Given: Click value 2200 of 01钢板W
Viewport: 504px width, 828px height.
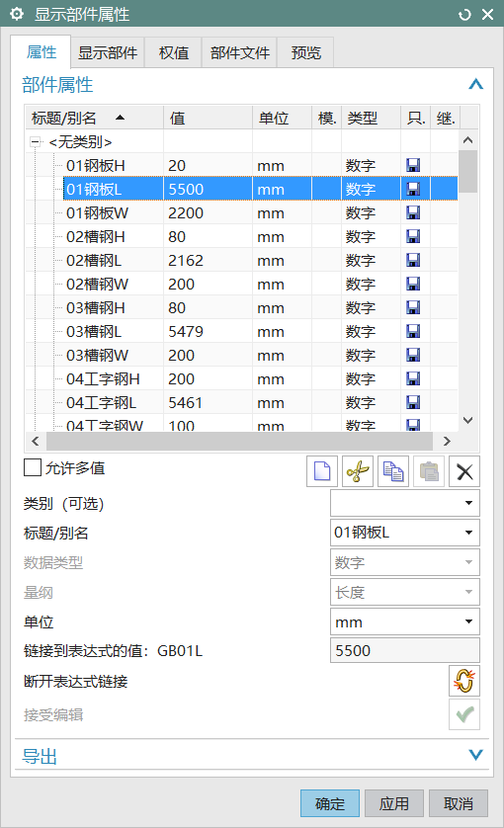Looking at the screenshot, I should 186,212.
